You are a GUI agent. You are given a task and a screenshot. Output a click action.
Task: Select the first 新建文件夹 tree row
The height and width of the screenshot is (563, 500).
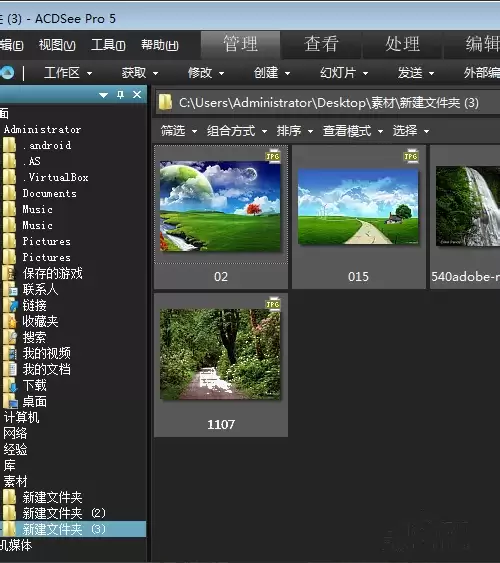pos(53,497)
